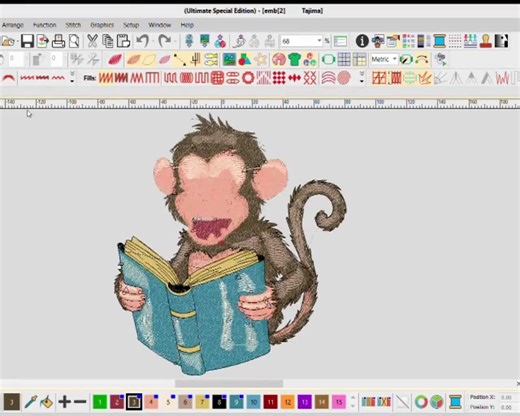
Task: Click the Save floppy disk icon
Action: click(x=27, y=41)
